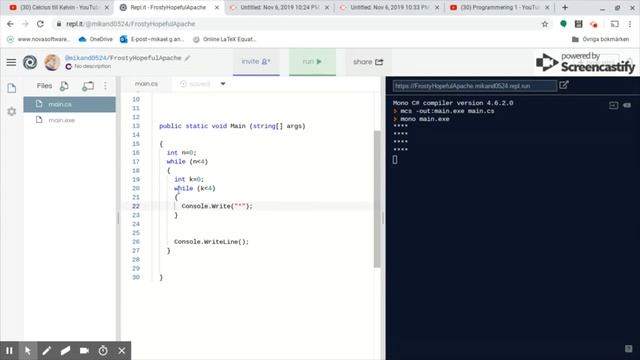Expand the saved status dropdown arrow

tap(223, 84)
